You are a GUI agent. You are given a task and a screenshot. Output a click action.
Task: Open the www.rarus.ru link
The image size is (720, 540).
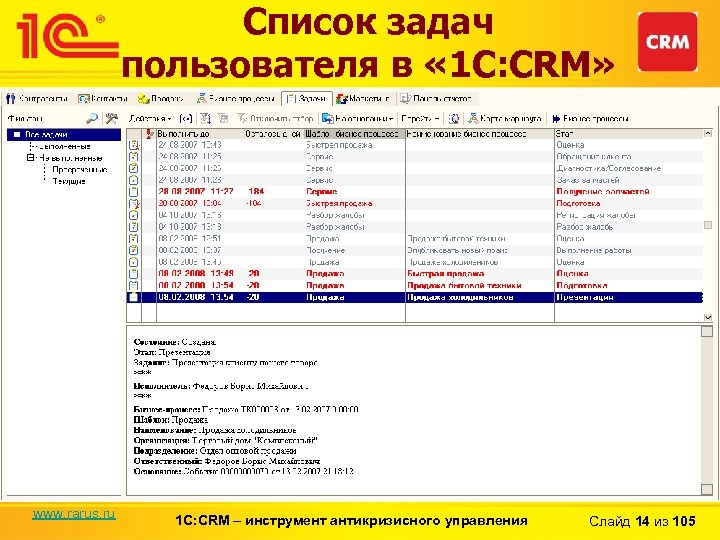[73, 514]
